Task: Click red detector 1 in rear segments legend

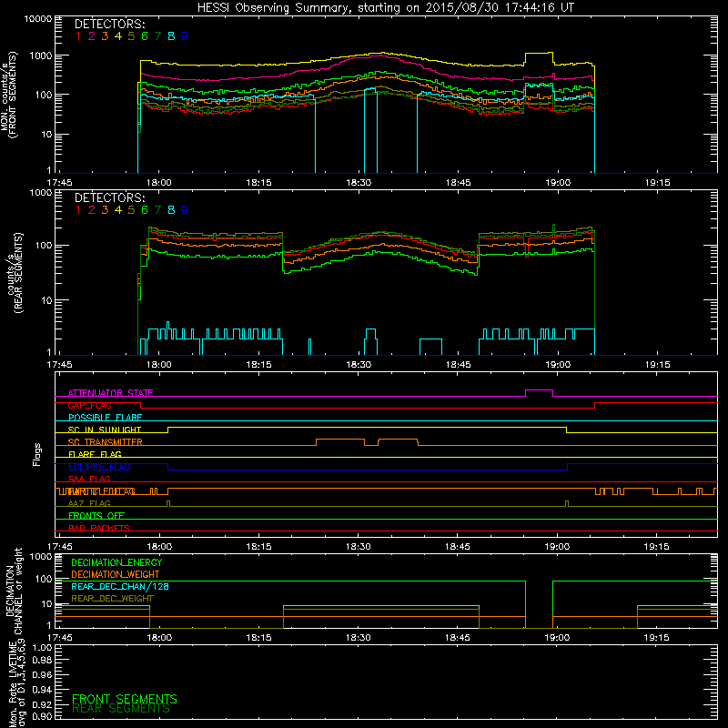Action: (x=78, y=210)
